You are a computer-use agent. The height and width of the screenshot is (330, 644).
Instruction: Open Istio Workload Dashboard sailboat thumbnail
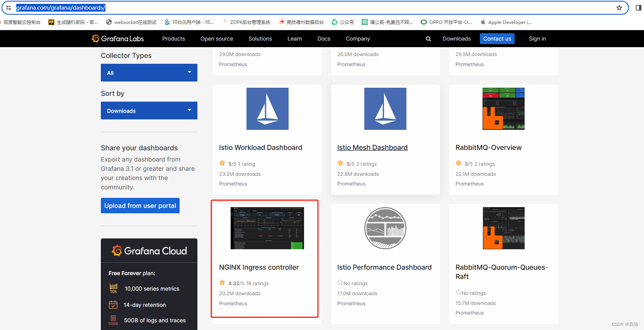pos(267,109)
